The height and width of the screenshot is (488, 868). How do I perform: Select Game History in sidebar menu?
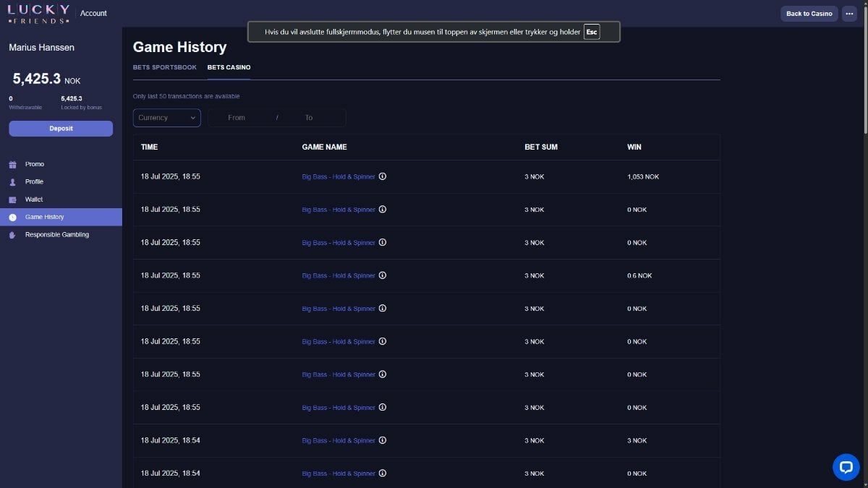61,217
